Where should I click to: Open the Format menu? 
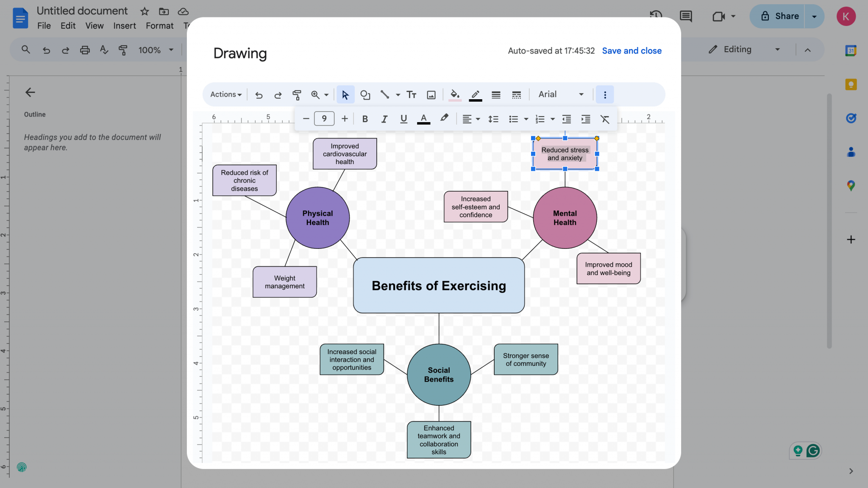(159, 25)
